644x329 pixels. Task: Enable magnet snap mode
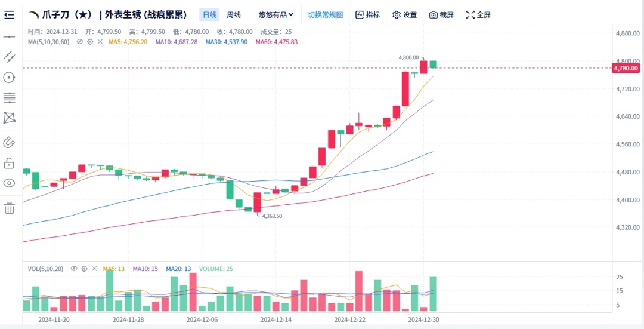tap(9, 142)
